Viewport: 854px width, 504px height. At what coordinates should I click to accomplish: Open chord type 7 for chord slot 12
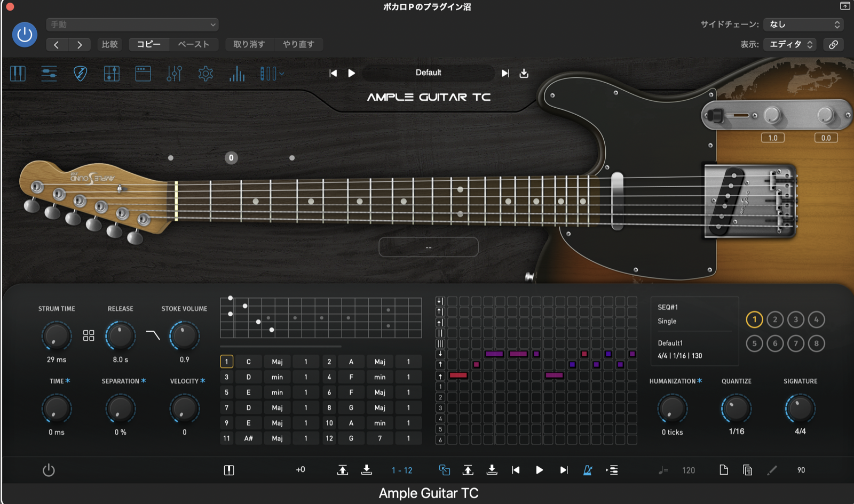tap(379, 438)
